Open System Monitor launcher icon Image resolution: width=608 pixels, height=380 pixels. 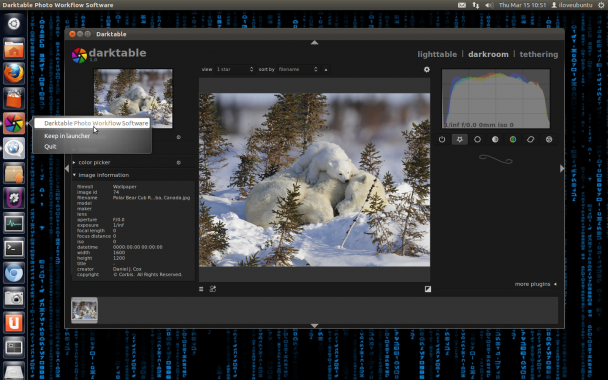coord(14,223)
